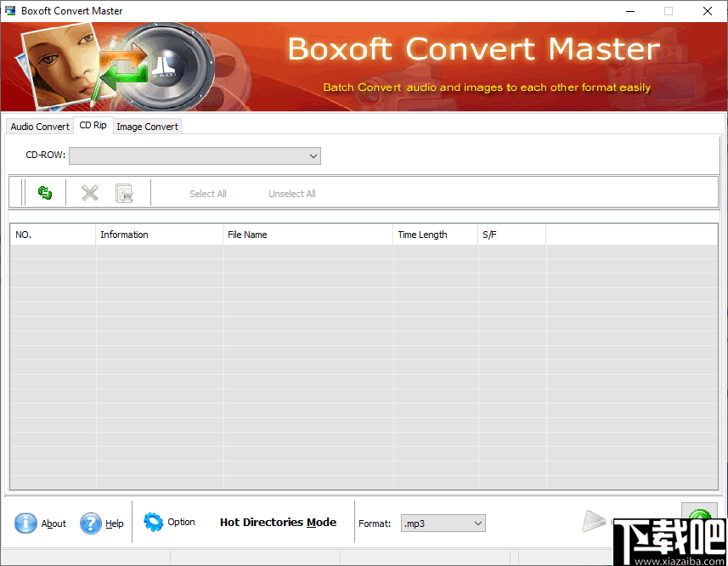
Task: Switch to the Image Convert tab
Action: tap(147, 126)
